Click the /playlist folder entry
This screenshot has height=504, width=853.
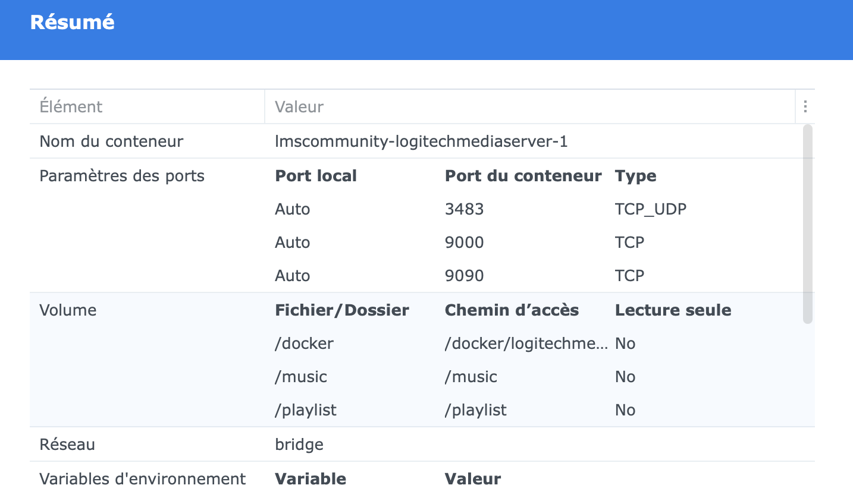tap(306, 410)
